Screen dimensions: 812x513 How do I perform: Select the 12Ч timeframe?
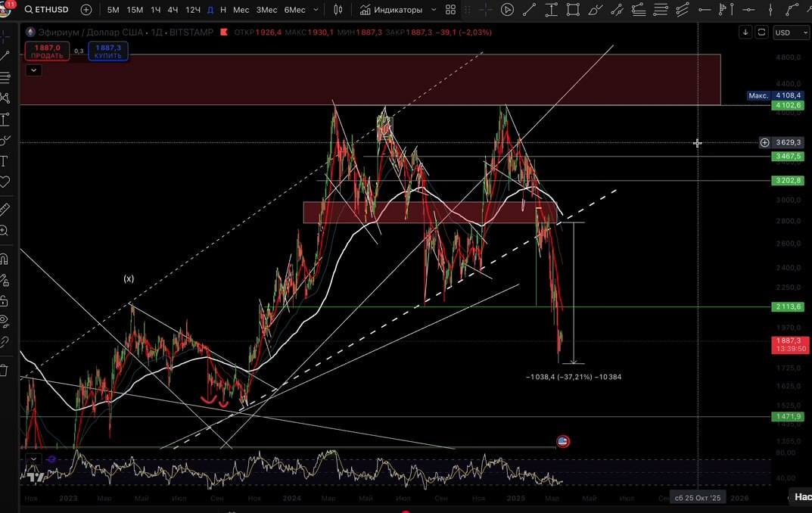[193, 9]
